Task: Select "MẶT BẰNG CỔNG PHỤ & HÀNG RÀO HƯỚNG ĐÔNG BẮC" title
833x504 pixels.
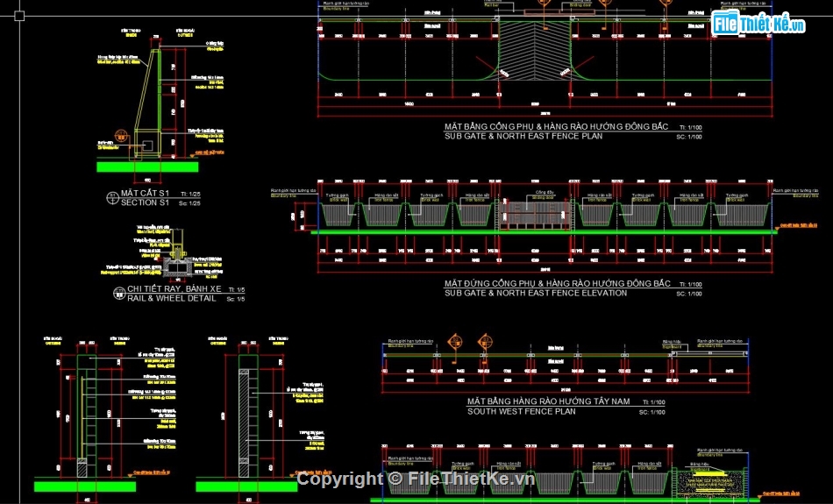Action: point(556,126)
